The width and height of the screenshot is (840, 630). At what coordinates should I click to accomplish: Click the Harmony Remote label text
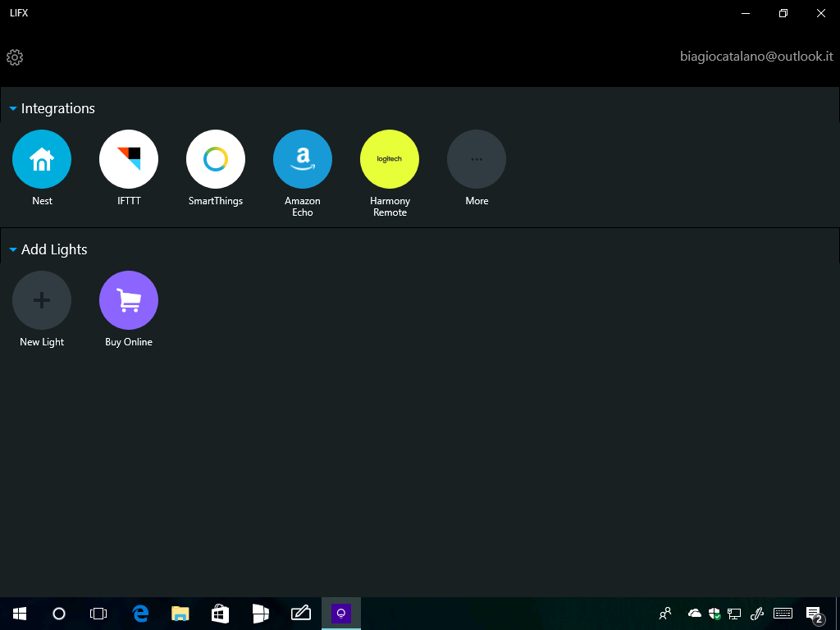[390, 206]
